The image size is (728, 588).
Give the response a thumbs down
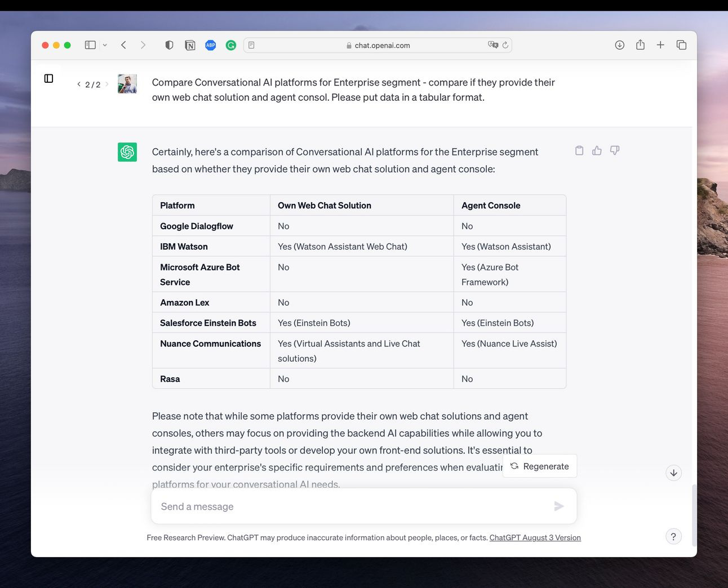click(615, 150)
